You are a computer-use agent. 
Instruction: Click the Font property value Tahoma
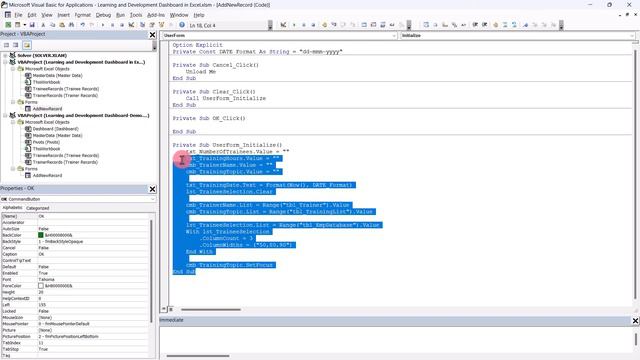47,280
